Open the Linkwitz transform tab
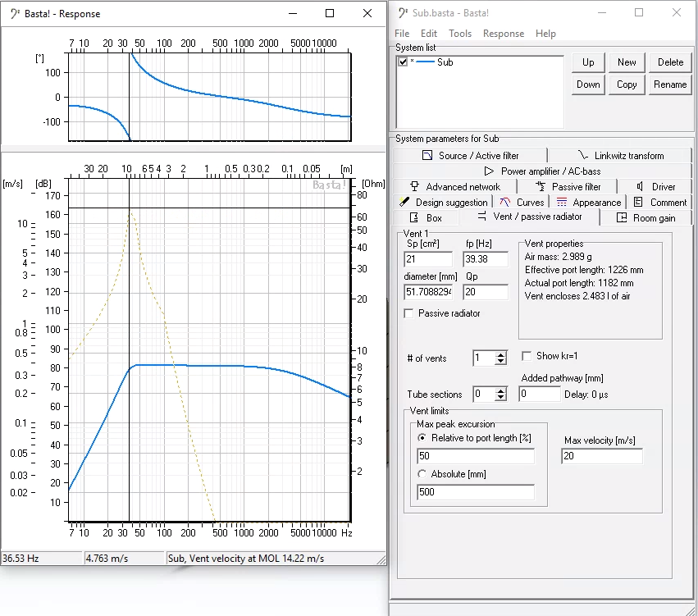The height and width of the screenshot is (616, 698). [x=620, y=155]
